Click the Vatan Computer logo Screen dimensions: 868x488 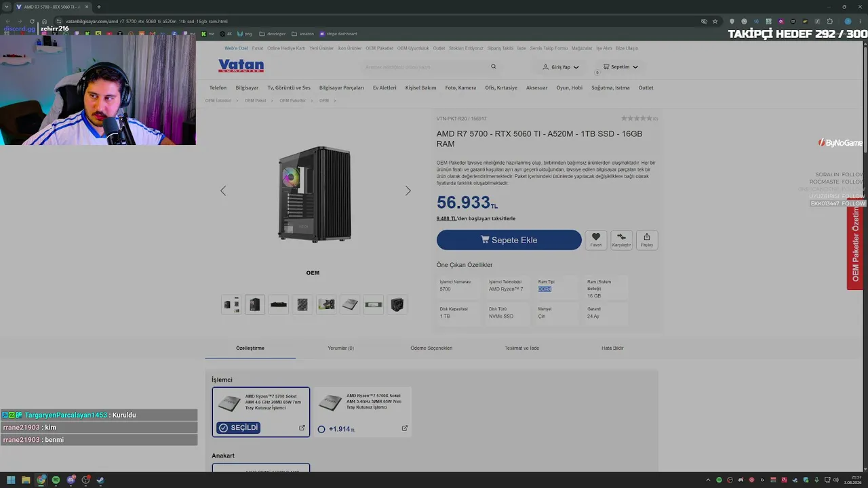coord(241,66)
